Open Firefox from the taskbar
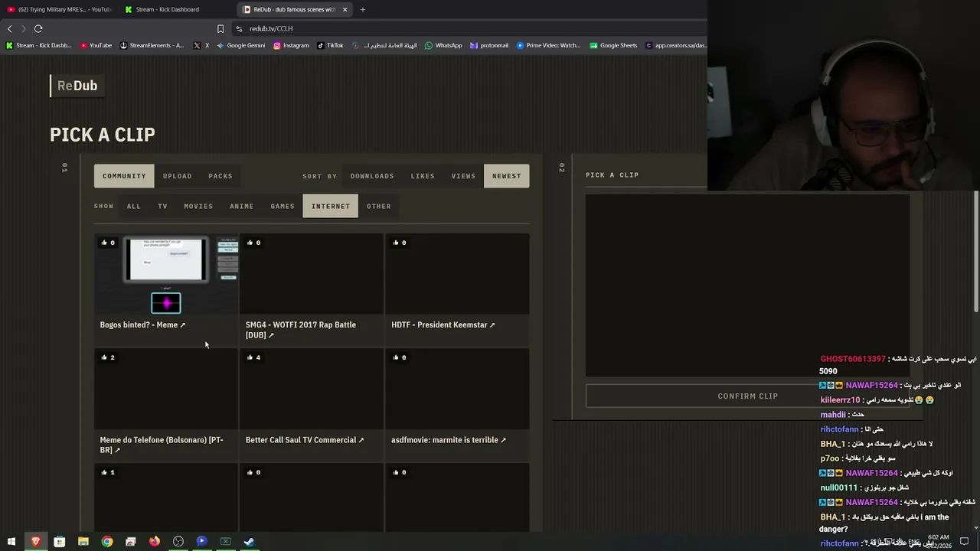 (x=154, y=542)
